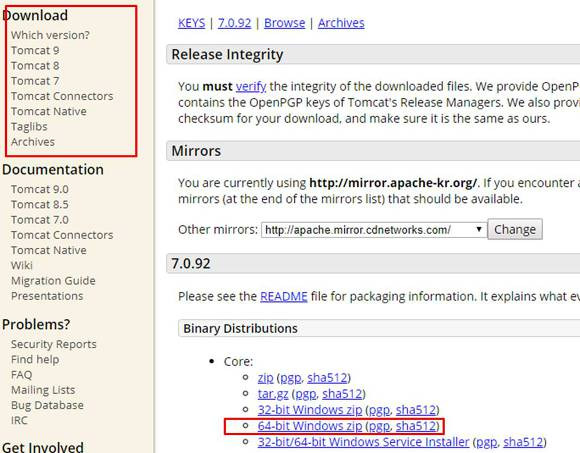This screenshot has height=453, width=580.
Task: Open the Wiki sidebar link
Action: [22, 266]
